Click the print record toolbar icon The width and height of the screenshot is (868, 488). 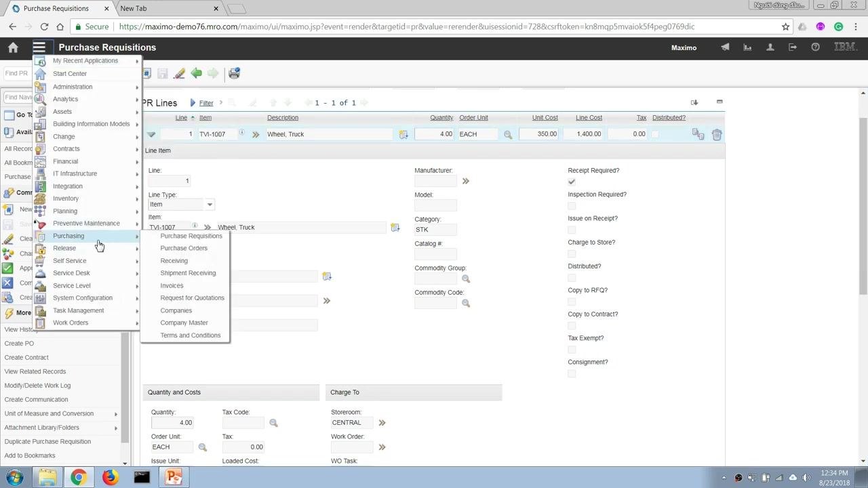(x=234, y=73)
